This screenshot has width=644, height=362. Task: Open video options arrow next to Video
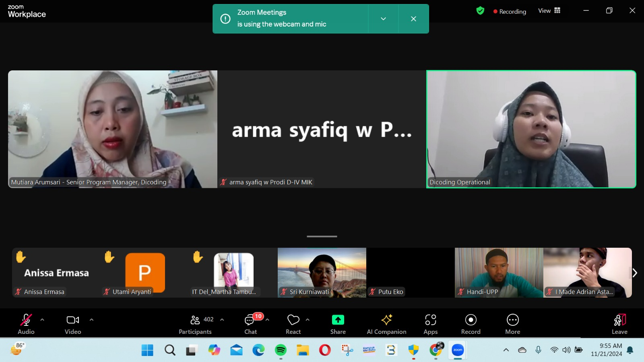pyautogui.click(x=91, y=320)
